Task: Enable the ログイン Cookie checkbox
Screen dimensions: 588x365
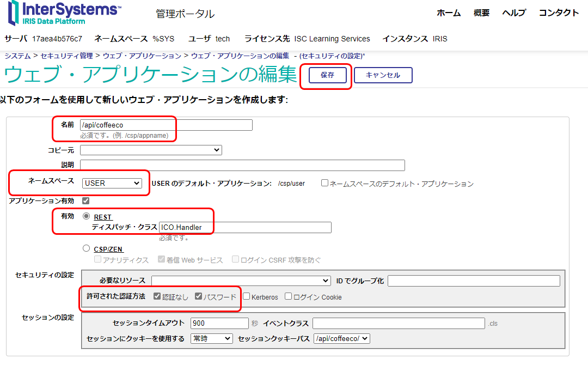Action: click(x=289, y=296)
